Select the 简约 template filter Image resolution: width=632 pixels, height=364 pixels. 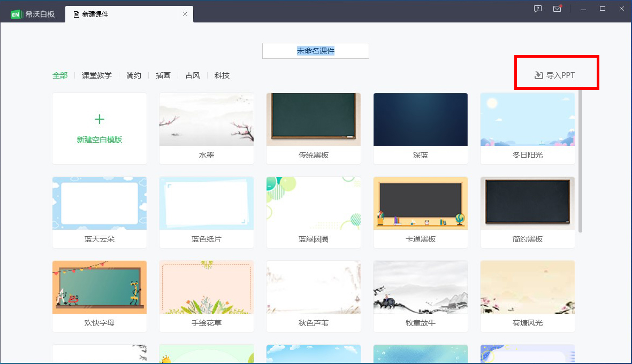pos(133,75)
